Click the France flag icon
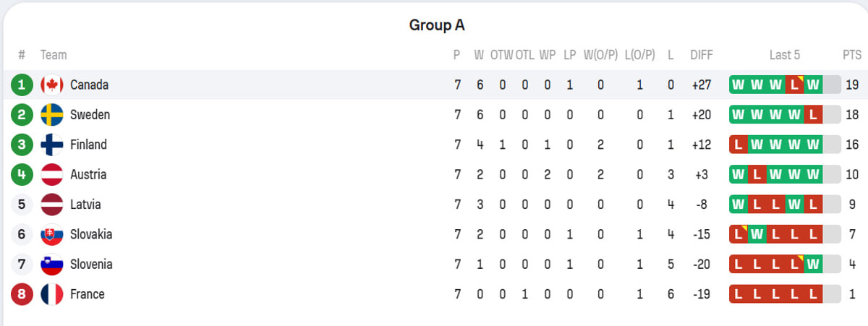Screen dimensions: 868x326 pos(51,294)
